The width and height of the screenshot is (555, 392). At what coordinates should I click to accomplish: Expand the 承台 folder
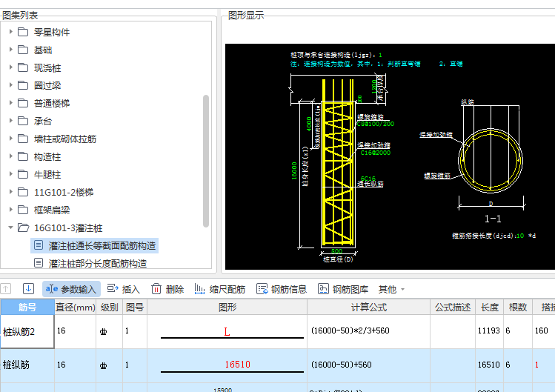click(10, 120)
